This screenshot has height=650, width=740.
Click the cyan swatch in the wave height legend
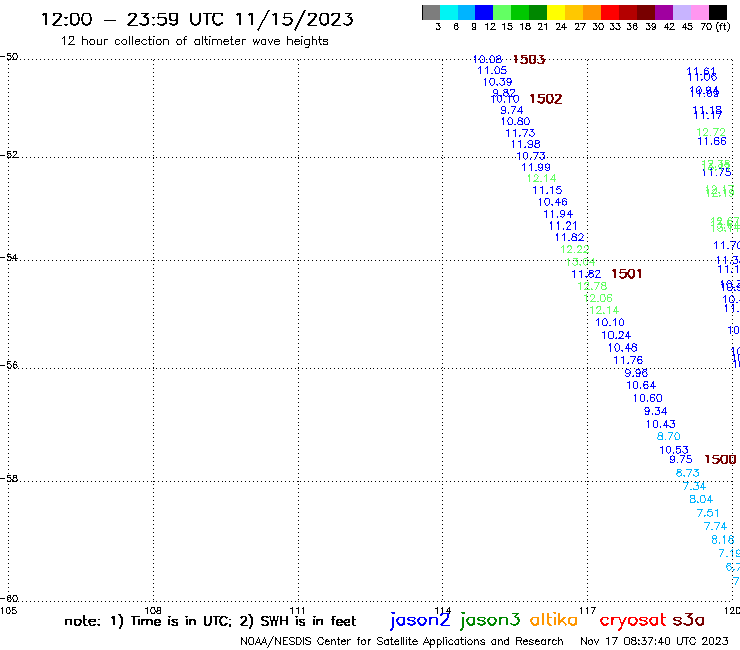pyautogui.click(x=448, y=12)
